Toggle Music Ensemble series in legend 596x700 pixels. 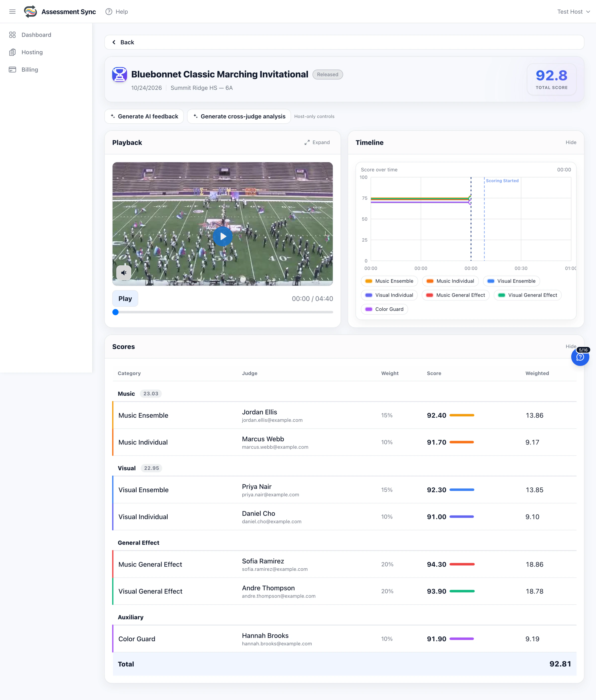pos(389,281)
